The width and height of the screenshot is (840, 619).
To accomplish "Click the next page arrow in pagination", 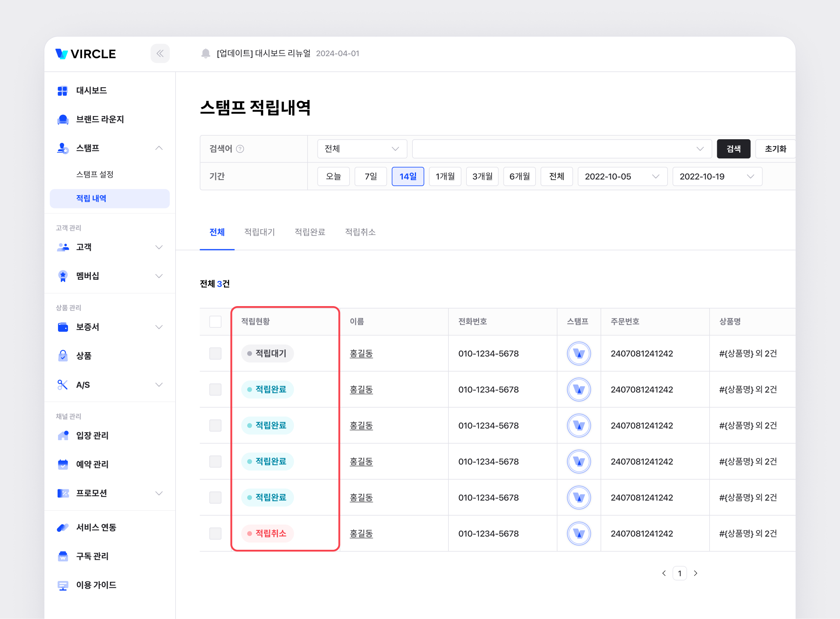I will click(x=696, y=573).
